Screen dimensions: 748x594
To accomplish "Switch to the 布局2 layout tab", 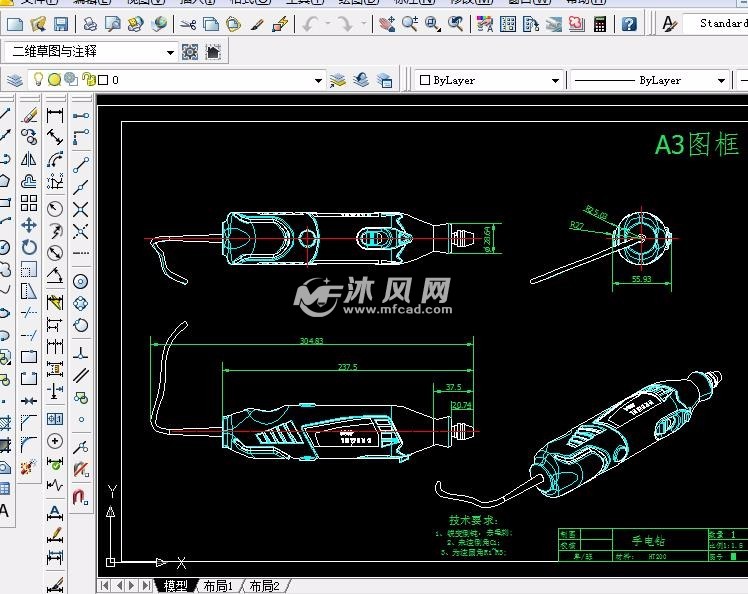I will coord(264,586).
